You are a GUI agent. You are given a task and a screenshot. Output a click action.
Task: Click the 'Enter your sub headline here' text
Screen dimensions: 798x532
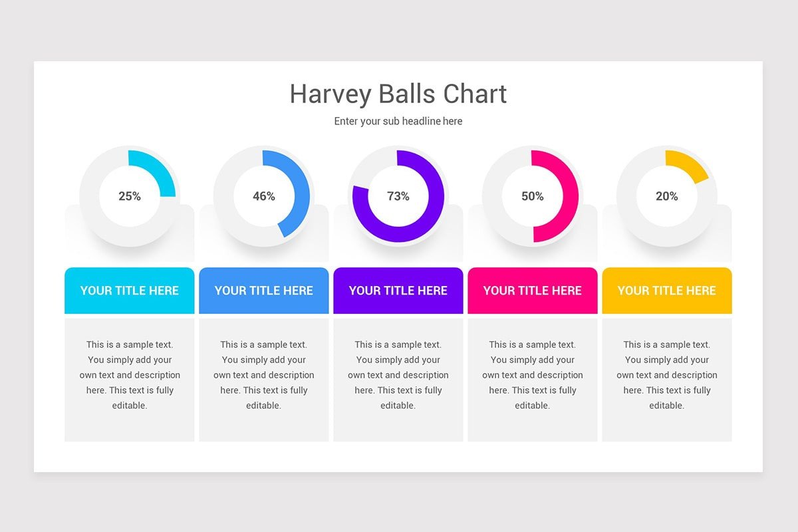(398, 121)
